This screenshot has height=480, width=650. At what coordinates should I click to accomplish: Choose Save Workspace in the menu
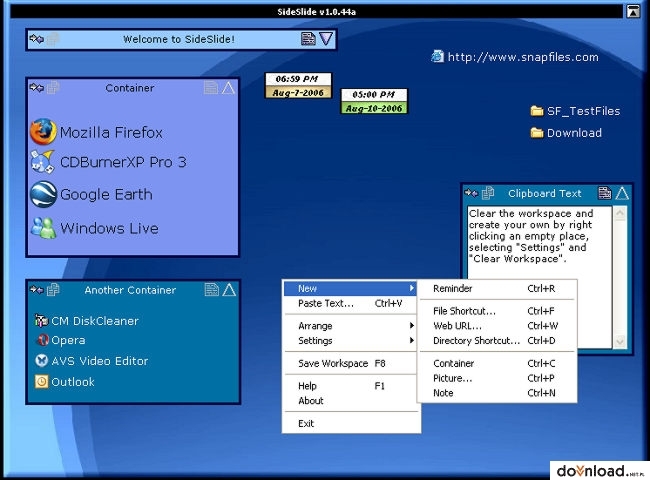(350, 364)
